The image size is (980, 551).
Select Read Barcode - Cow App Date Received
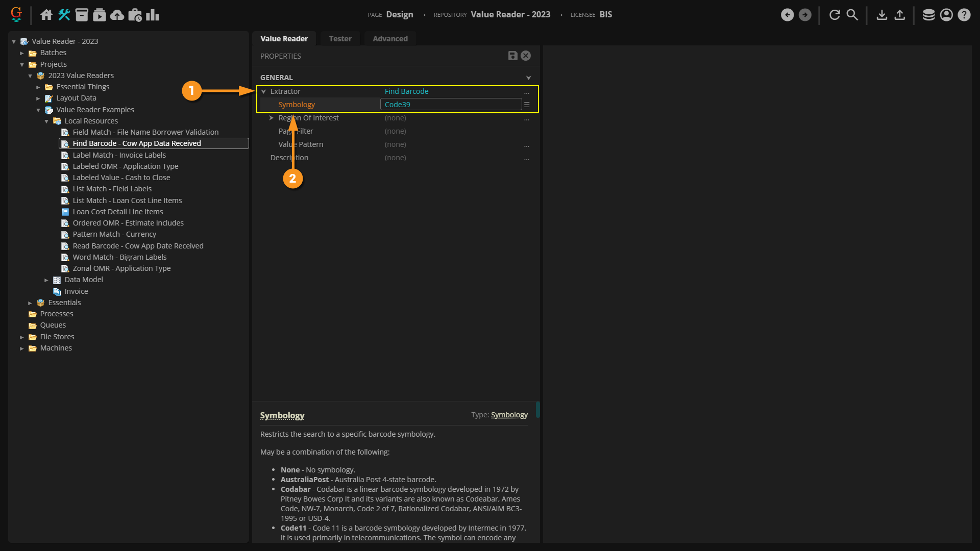tap(138, 246)
